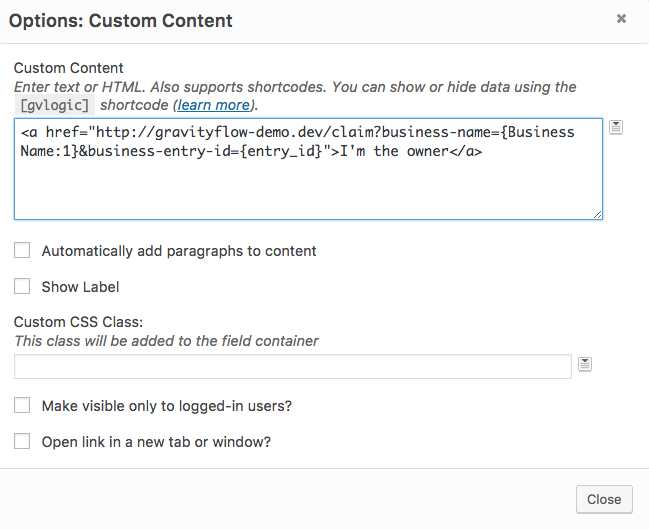Viewport: 649px width, 529px height.
Task: Click the [gvlogic] shortcode text
Action: click(54, 105)
